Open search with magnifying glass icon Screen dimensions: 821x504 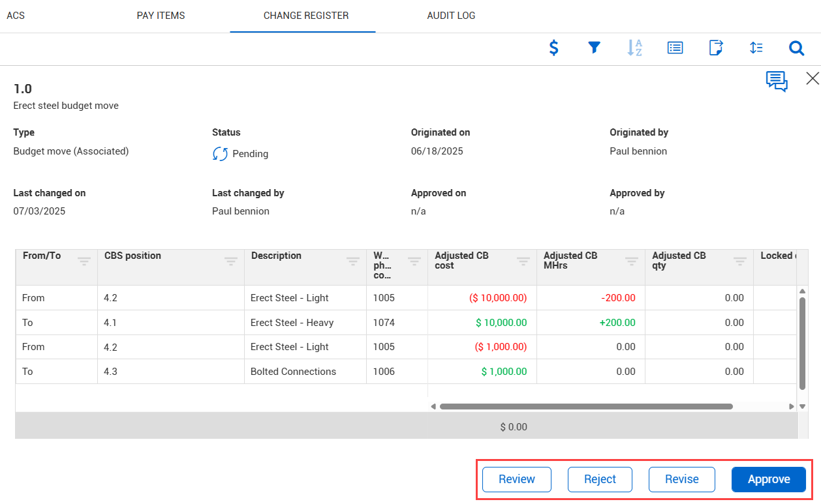[x=796, y=48]
